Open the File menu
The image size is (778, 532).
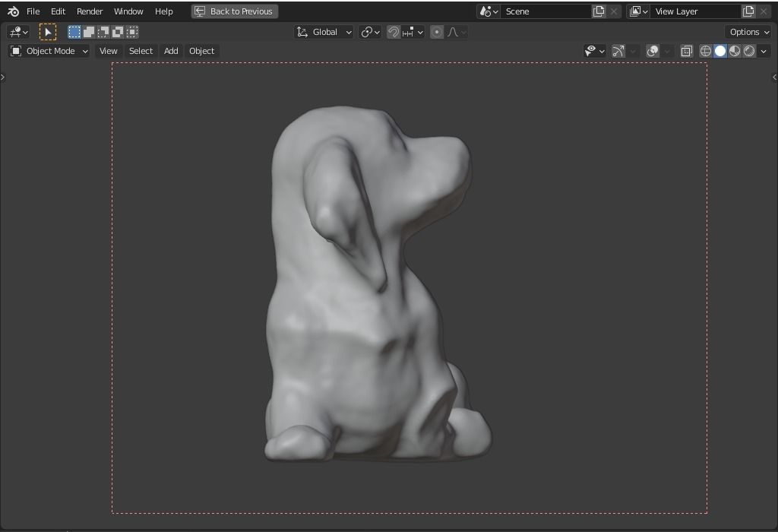[x=33, y=11]
